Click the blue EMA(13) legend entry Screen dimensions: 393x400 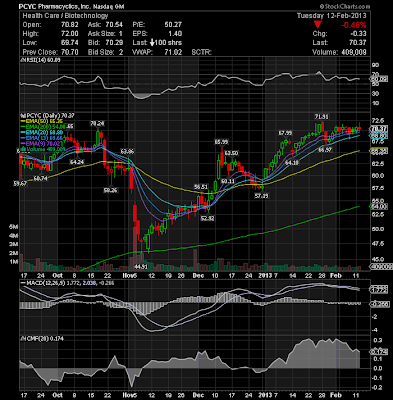(41, 138)
